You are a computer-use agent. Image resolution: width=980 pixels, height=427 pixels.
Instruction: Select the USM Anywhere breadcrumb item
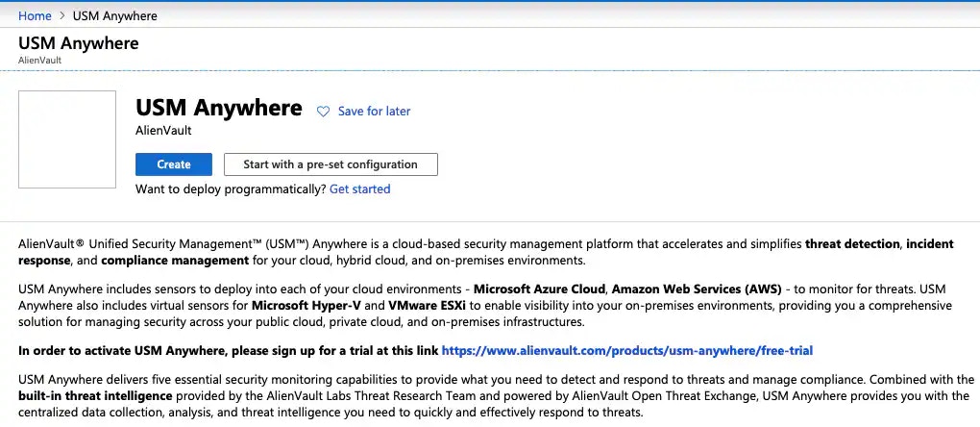coord(114,15)
